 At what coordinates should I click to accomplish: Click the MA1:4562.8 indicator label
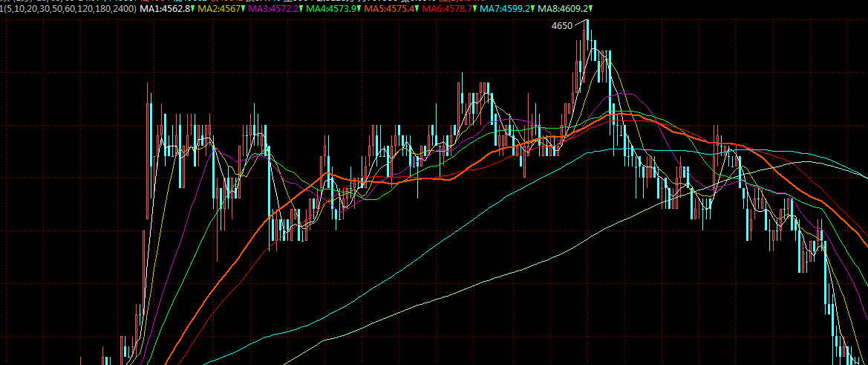pos(165,9)
